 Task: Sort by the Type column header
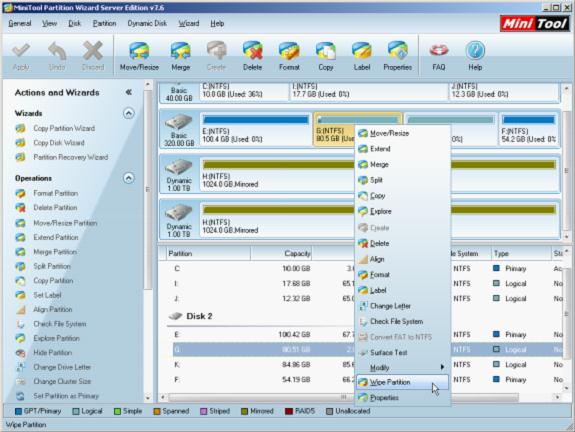point(521,253)
